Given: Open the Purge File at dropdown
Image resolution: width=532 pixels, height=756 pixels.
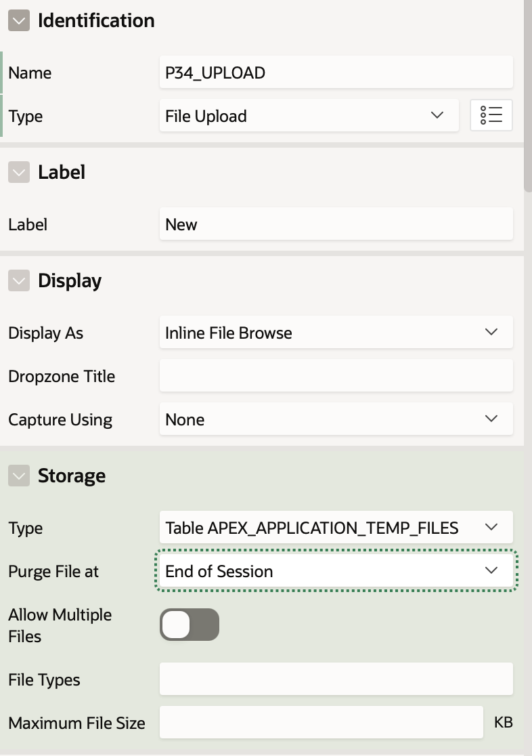Looking at the screenshot, I should 336,570.
